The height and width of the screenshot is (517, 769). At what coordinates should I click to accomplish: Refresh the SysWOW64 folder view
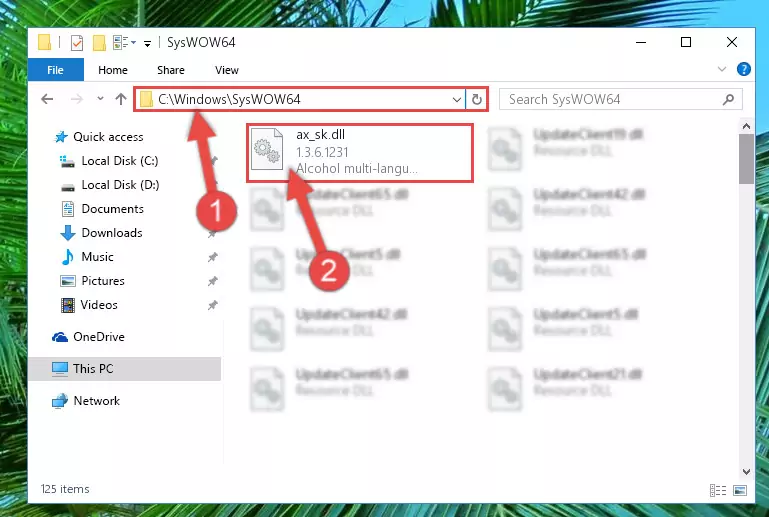[x=476, y=100]
